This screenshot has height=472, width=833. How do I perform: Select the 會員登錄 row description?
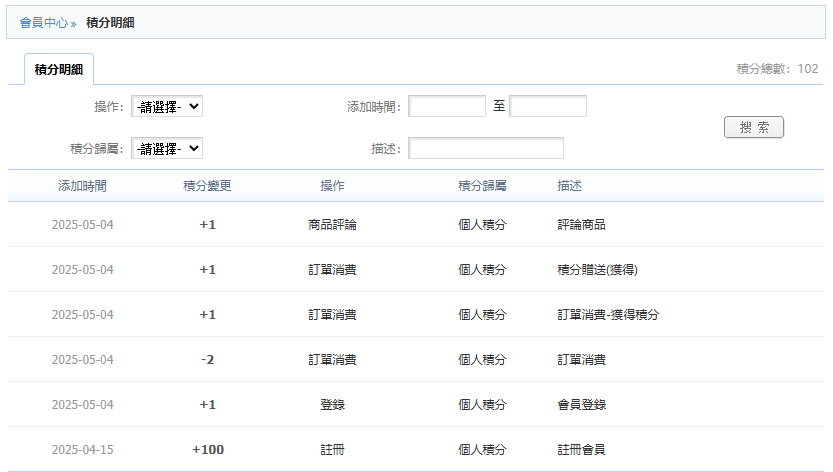pos(582,405)
